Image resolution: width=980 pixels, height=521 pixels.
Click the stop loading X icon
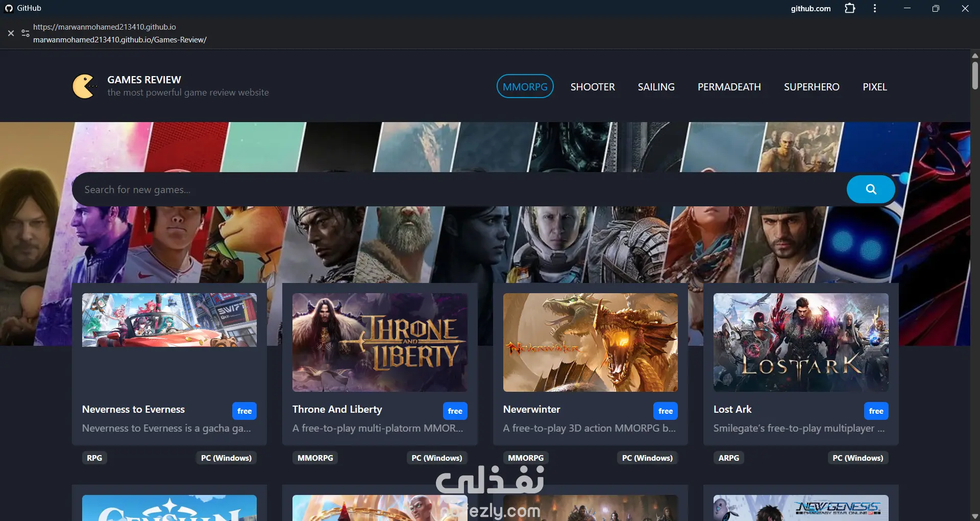tap(11, 33)
